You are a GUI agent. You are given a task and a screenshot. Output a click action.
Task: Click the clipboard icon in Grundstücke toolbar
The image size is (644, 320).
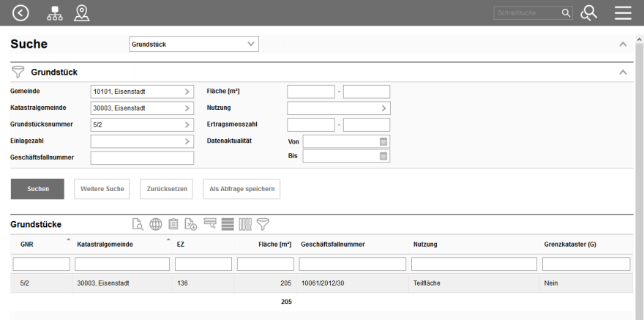pos(173,225)
